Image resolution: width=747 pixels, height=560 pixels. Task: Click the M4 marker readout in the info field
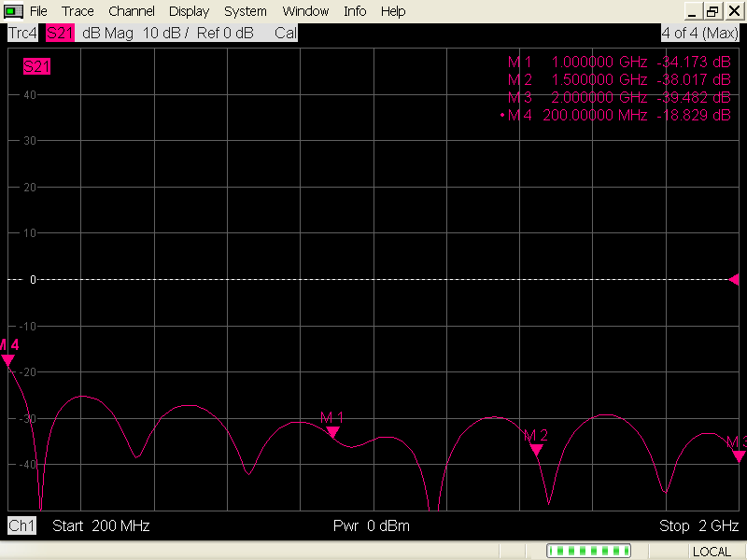coord(618,116)
